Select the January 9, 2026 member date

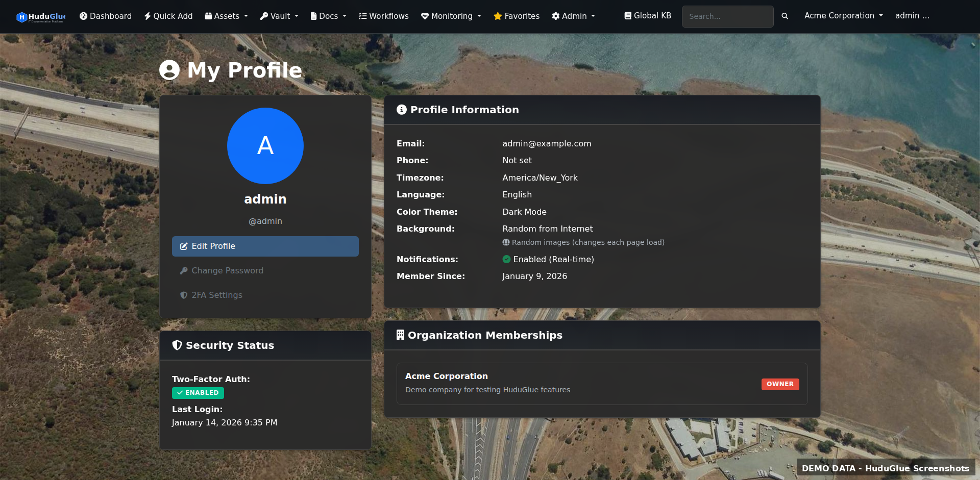click(534, 276)
